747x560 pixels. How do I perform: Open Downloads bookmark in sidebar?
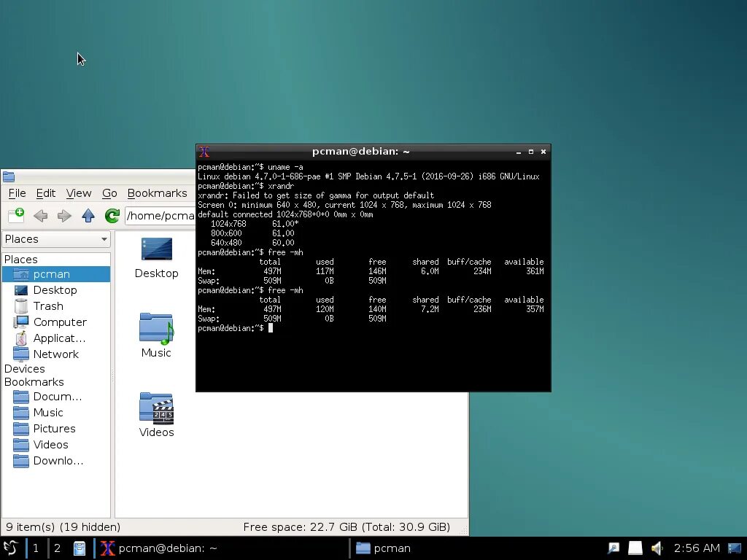coord(56,461)
